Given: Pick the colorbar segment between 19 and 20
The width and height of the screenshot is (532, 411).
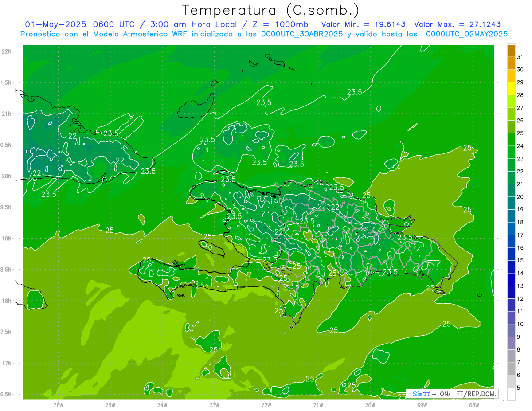Looking at the screenshot, I should 511,203.
